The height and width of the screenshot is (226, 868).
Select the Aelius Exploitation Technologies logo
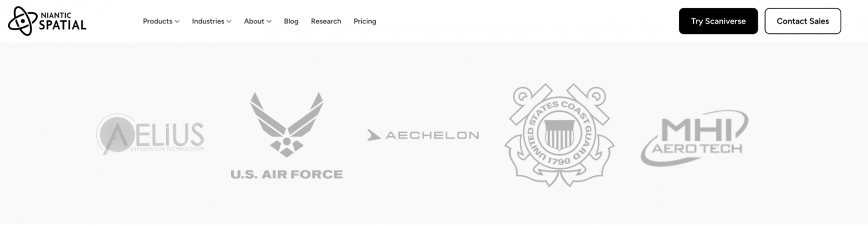click(x=150, y=134)
